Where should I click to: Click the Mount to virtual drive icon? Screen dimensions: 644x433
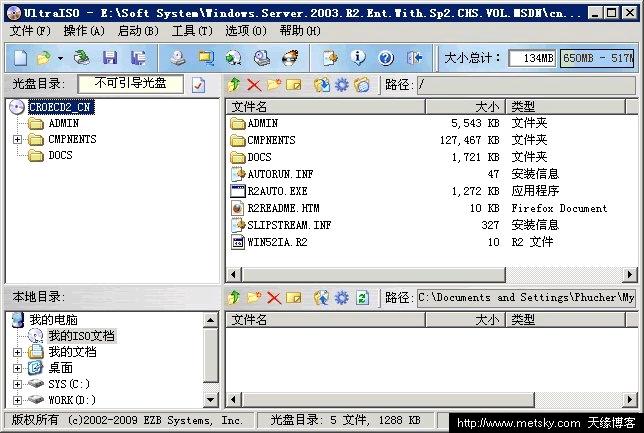(262, 58)
